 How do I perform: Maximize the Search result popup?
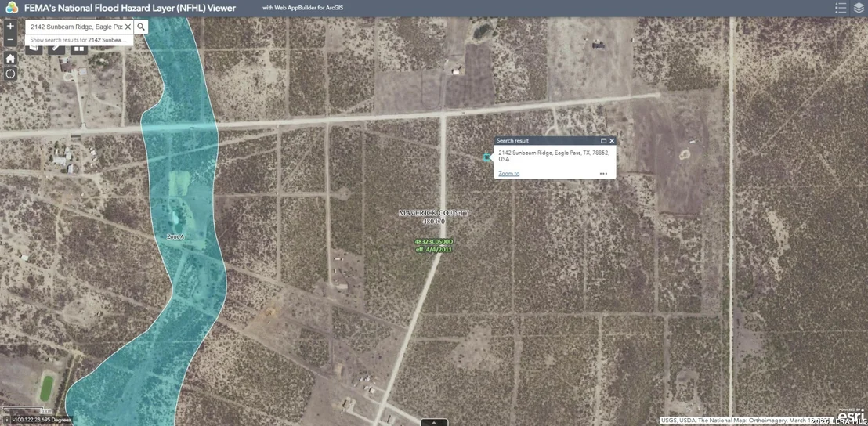coord(603,140)
